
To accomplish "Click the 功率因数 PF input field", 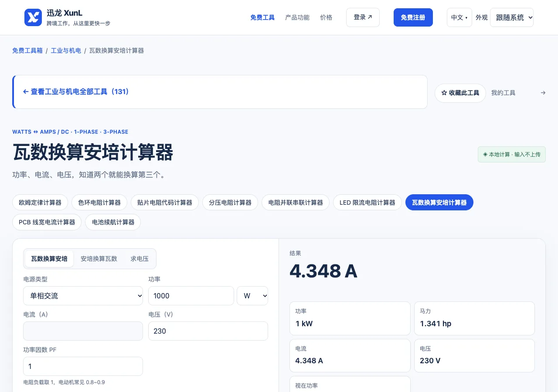I will pyautogui.click(x=83, y=366).
